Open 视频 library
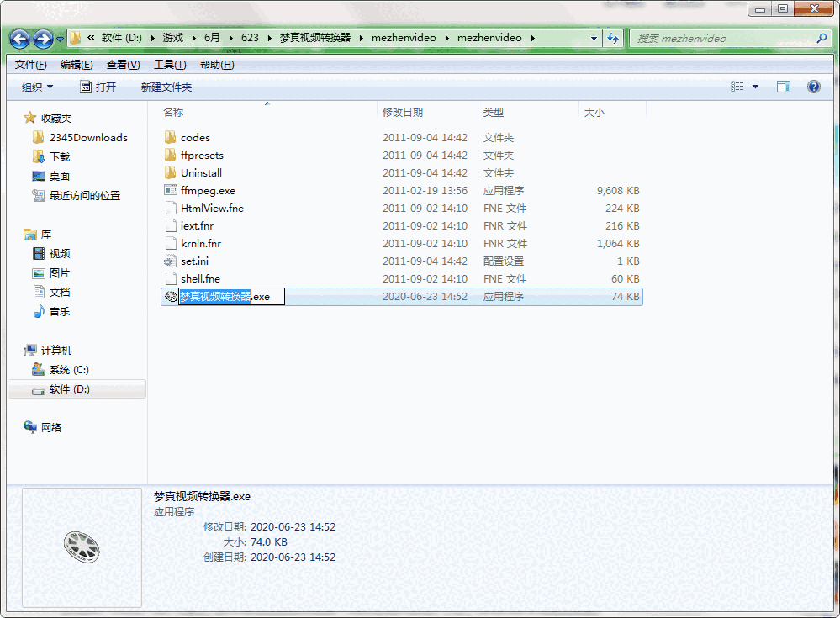 (60, 253)
